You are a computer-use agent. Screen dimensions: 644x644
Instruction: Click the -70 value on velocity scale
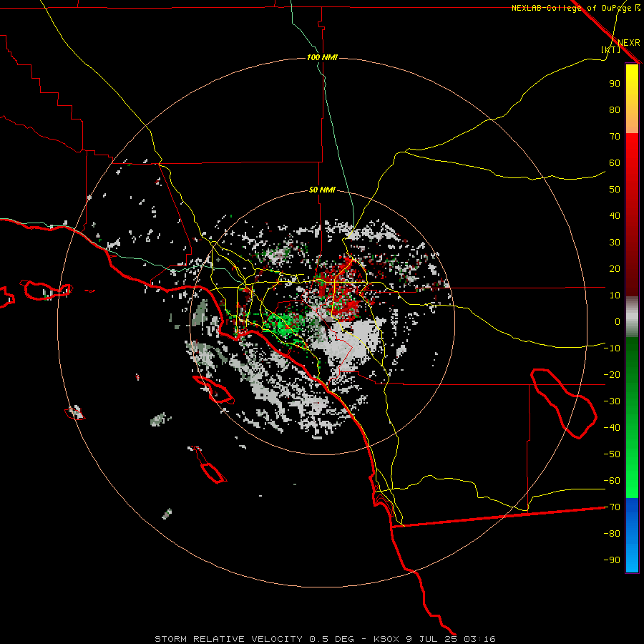(612, 507)
